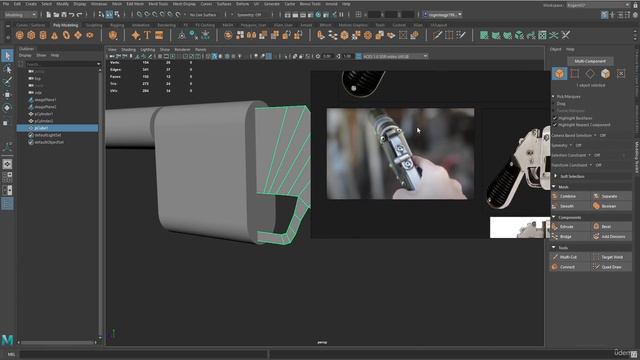The image size is (640, 360).
Task: Click the last crossed-tools shelf icon
Action: (x=565, y=36)
